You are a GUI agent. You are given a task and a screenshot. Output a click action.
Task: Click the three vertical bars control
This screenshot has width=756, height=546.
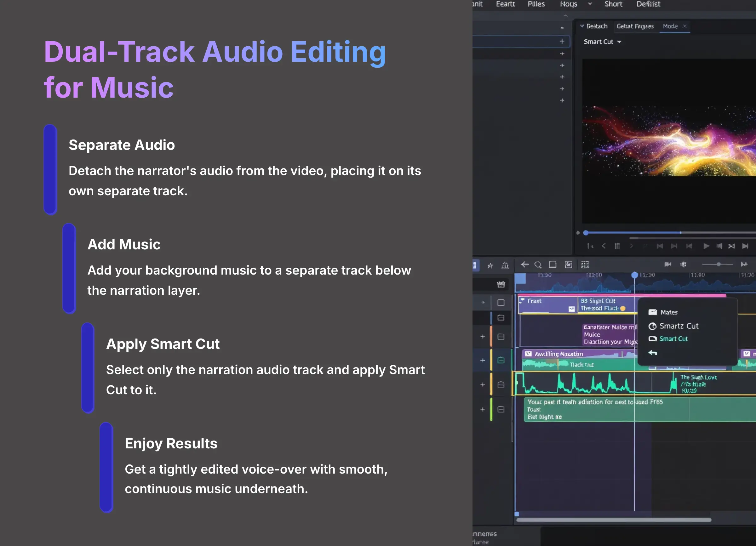click(617, 246)
